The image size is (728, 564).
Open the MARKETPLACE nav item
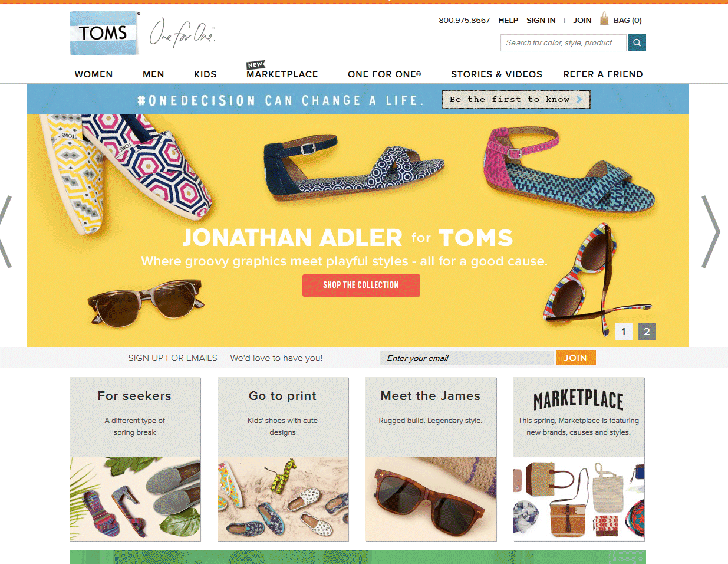click(x=282, y=74)
